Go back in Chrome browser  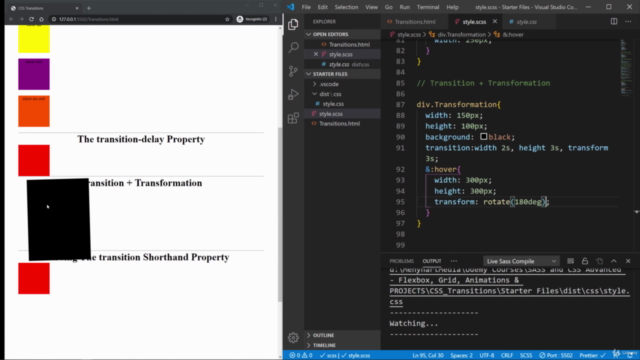point(11,19)
